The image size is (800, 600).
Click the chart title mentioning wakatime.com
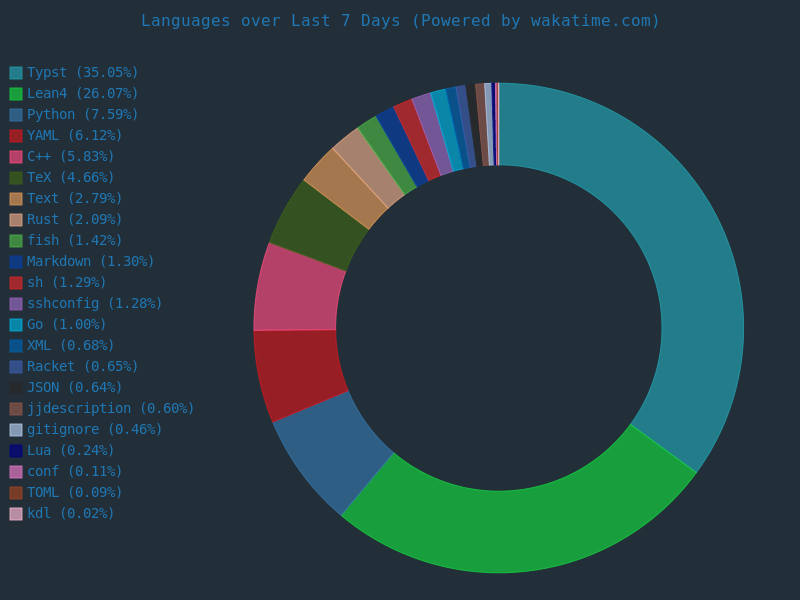point(400,21)
